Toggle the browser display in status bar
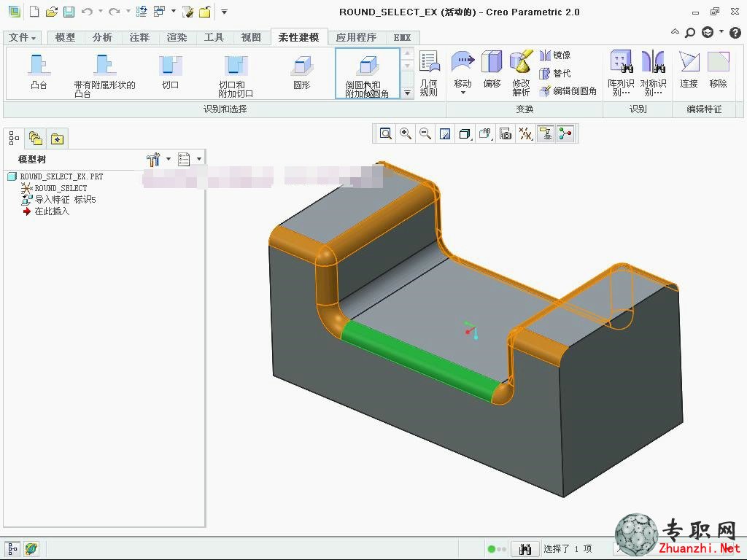 pyautogui.click(x=31, y=549)
